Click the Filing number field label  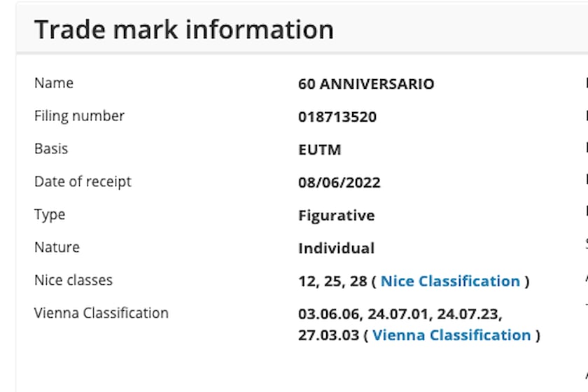[79, 115]
